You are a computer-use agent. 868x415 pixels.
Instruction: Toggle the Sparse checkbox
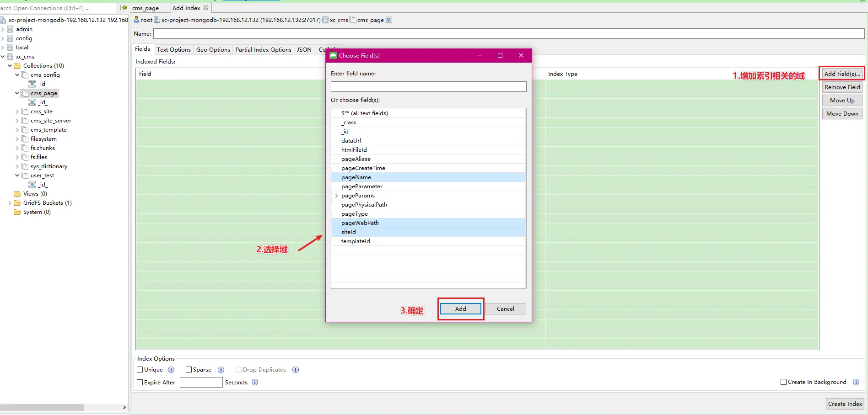tap(189, 370)
